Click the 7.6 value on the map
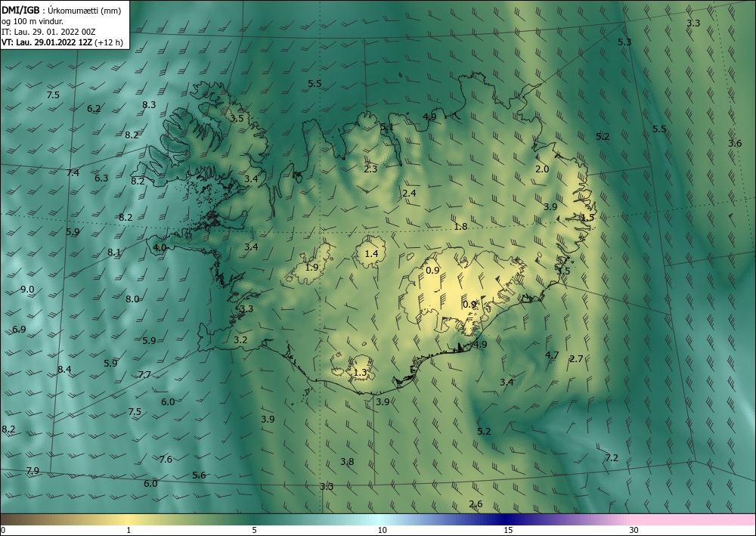This screenshot has height=536, width=756. (166, 460)
